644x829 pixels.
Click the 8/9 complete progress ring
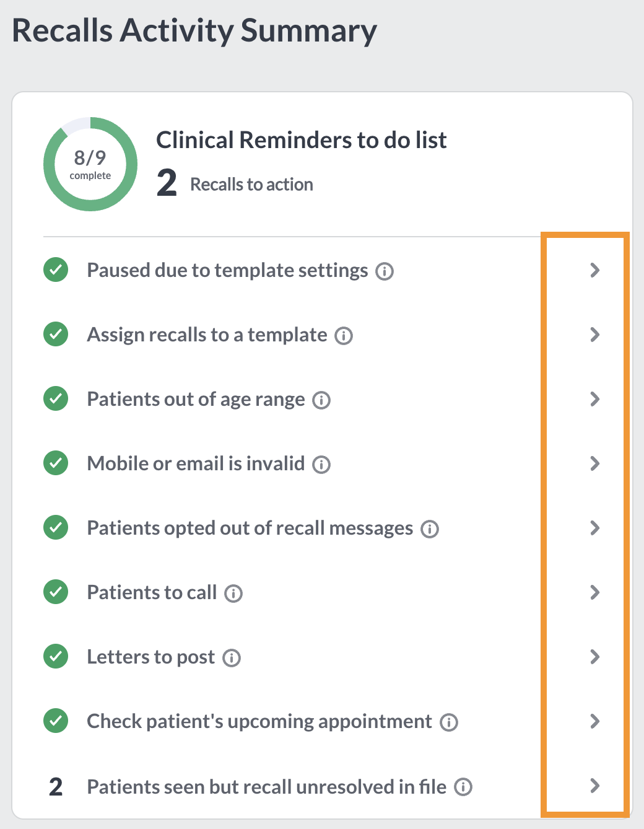[x=90, y=164]
